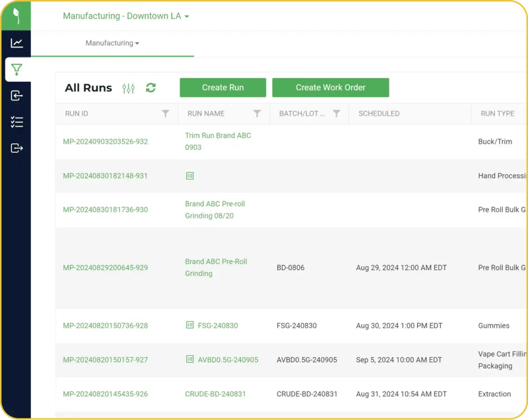Expand the Manufacturing - Downtown LA facility dropdown
Viewport: 528px width, 420px height.
tap(126, 16)
